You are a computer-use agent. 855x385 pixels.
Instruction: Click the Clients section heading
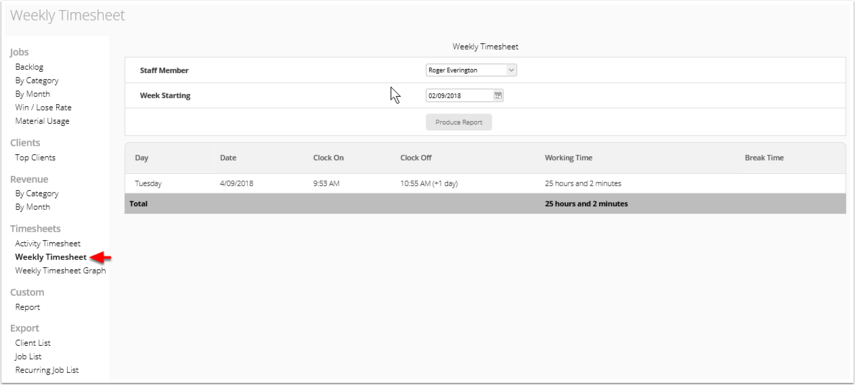pos(25,143)
